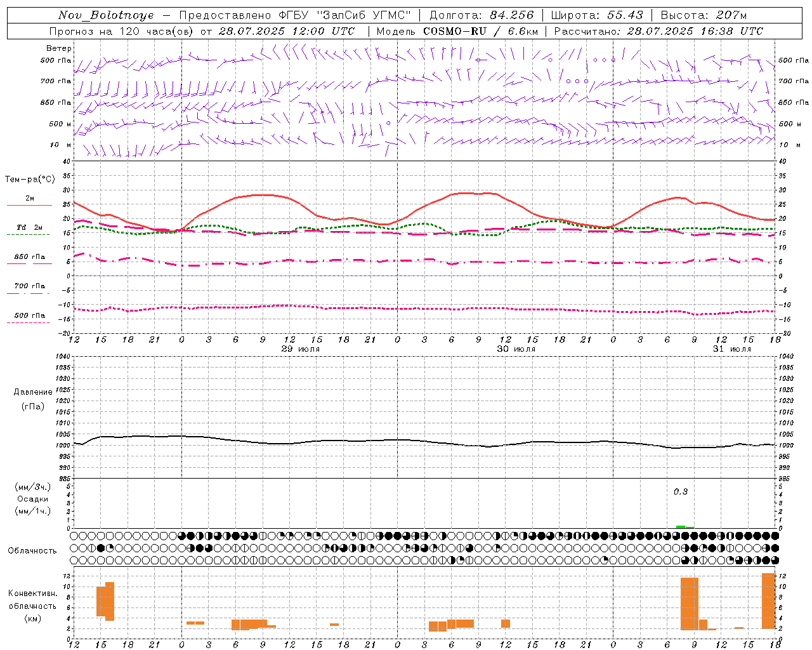Click the '29 июля' date label
812x650 pixels.
click(301, 349)
